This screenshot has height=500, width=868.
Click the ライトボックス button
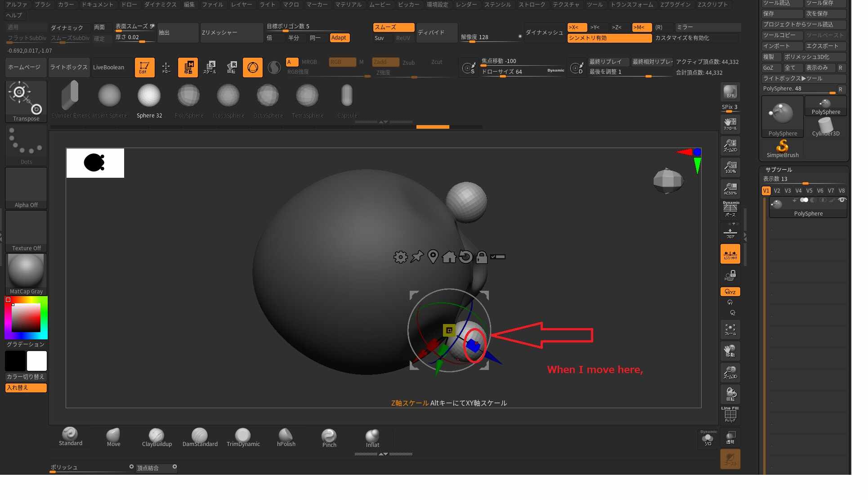(69, 68)
